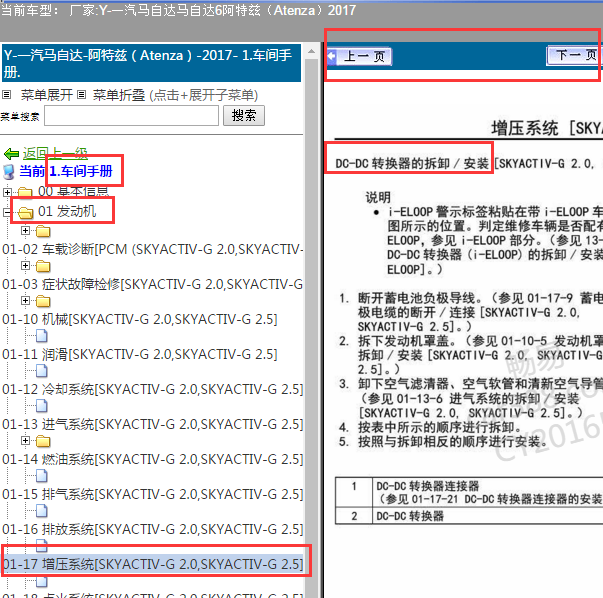603x598 pixels.
Task: Click the 菜单展开 expand-all option
Action: [46, 95]
